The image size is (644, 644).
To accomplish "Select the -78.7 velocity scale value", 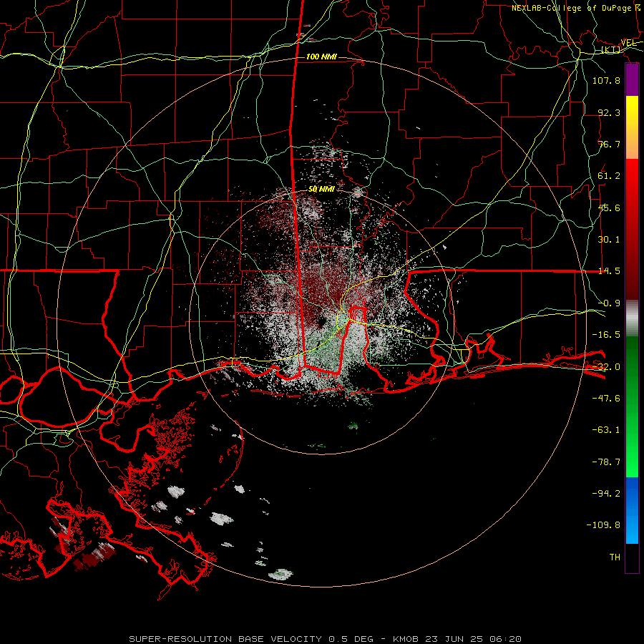I will pos(606,462).
